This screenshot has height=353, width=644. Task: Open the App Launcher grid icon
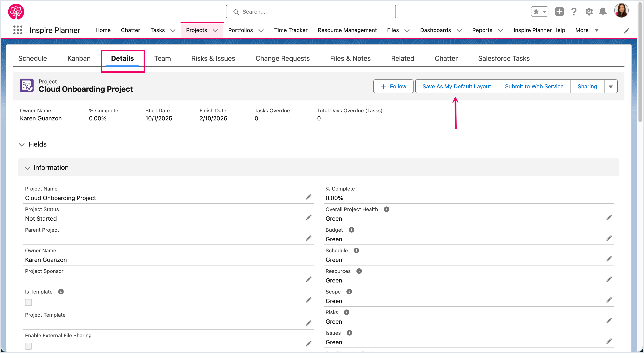pyautogui.click(x=17, y=30)
